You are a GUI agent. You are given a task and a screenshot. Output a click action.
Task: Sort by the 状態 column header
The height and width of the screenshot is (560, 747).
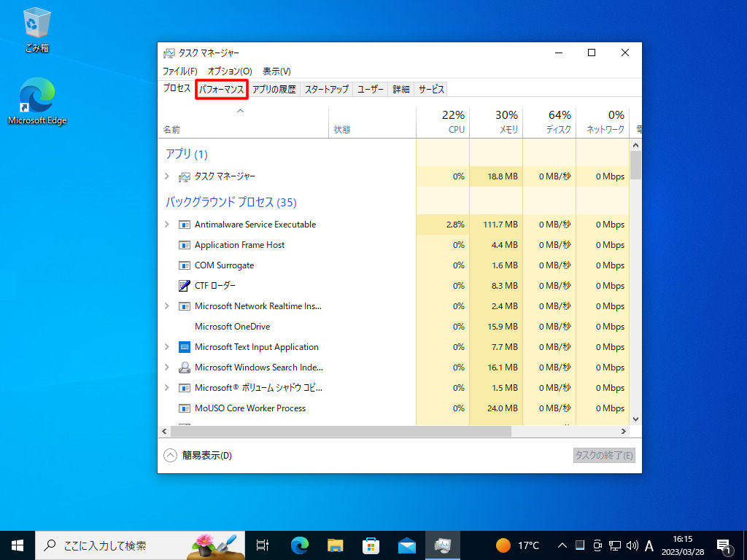tap(372, 122)
